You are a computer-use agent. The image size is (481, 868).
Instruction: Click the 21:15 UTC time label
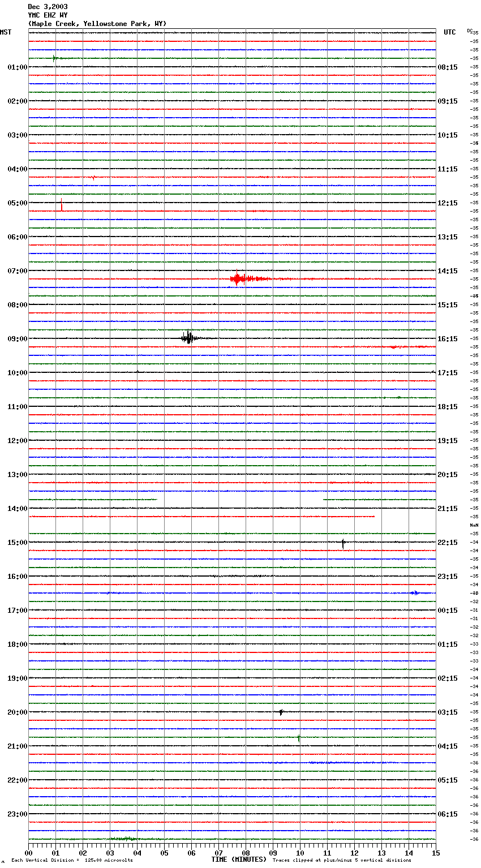tap(448, 509)
